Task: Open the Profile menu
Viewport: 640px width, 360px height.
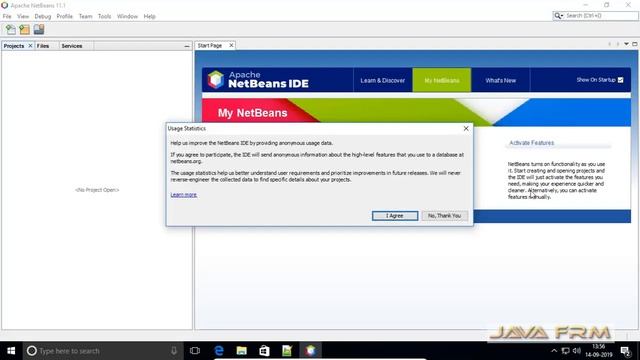Action: click(64, 16)
